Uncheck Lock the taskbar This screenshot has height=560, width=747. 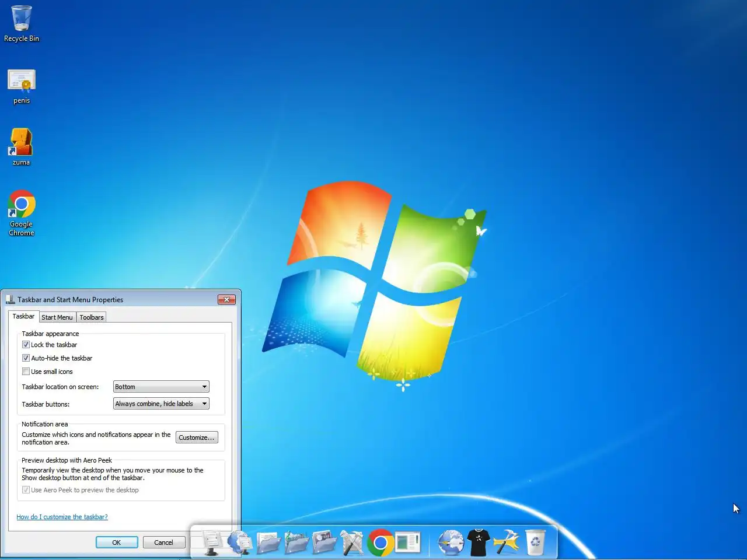tap(26, 345)
